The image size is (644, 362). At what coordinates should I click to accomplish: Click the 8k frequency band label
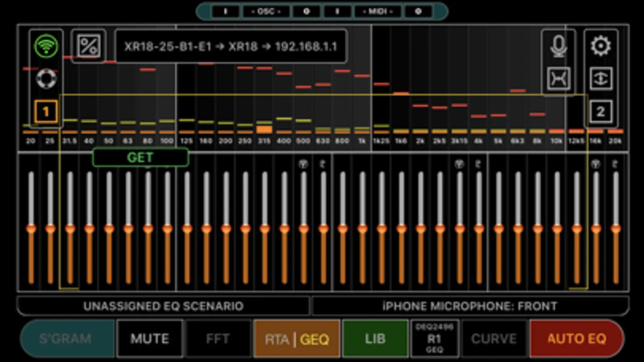tap(537, 141)
